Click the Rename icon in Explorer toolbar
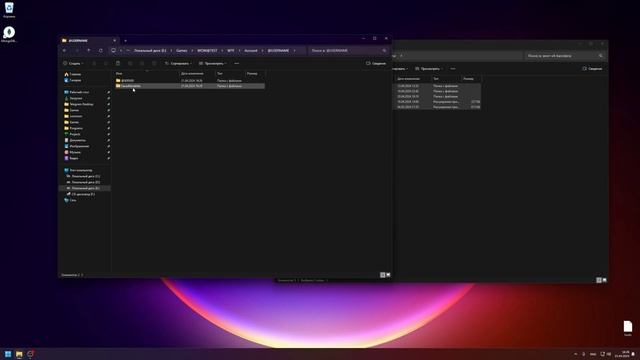The image size is (640, 360). pos(130,64)
